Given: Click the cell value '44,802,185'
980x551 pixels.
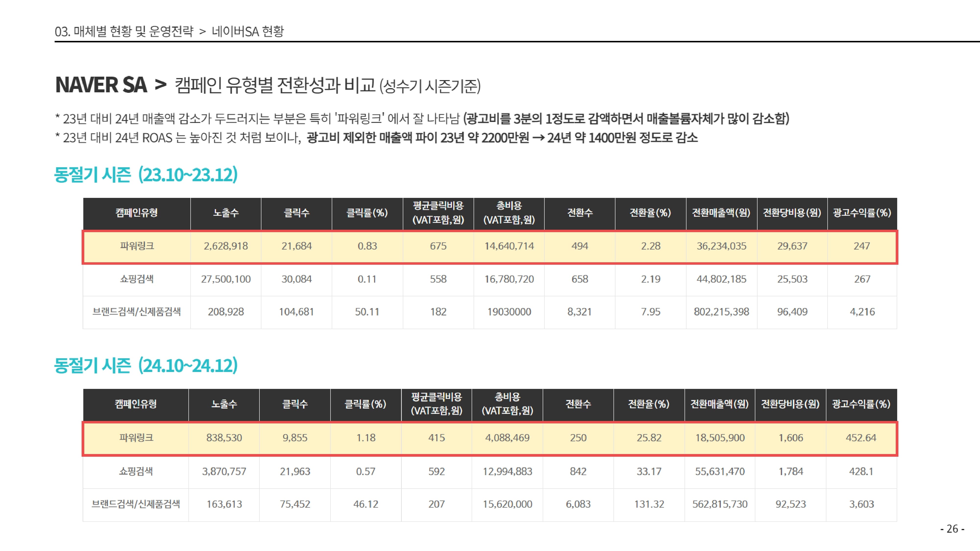Looking at the screenshot, I should (x=722, y=279).
